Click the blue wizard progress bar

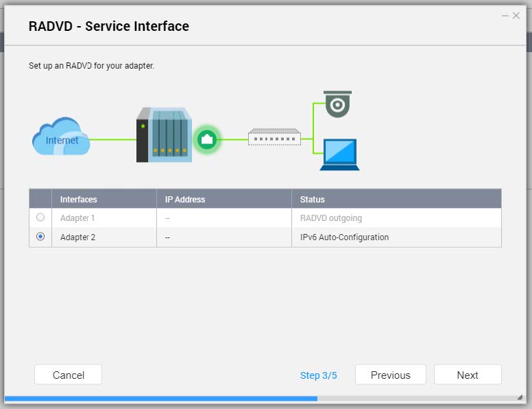pos(161,399)
